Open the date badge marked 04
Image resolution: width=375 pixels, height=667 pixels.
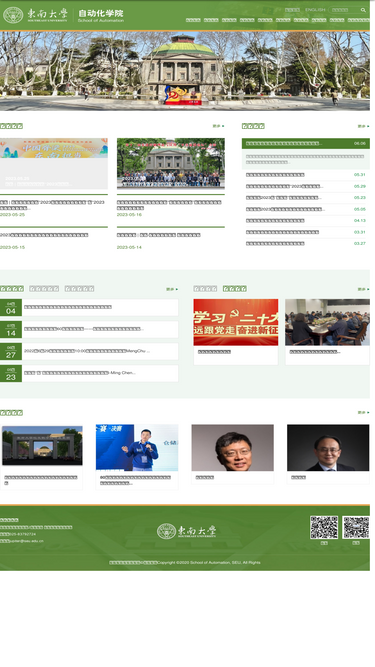tap(11, 308)
